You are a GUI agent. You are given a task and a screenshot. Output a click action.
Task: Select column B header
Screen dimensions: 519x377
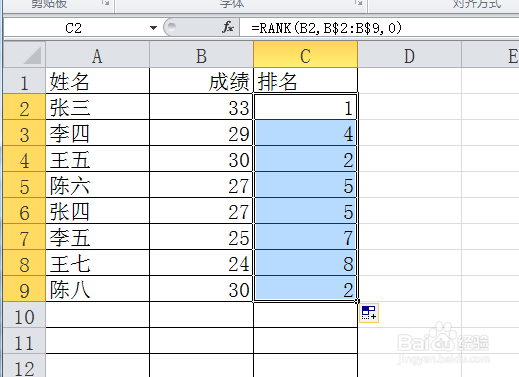point(201,55)
